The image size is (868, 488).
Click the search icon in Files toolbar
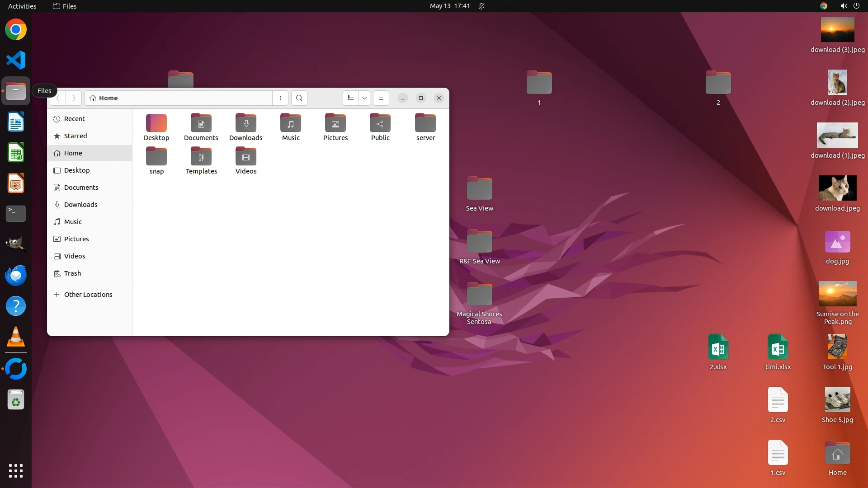(x=299, y=98)
